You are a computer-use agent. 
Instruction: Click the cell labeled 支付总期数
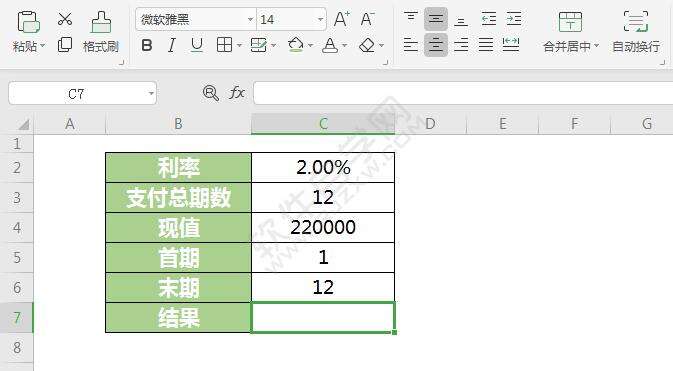pyautogui.click(x=178, y=198)
